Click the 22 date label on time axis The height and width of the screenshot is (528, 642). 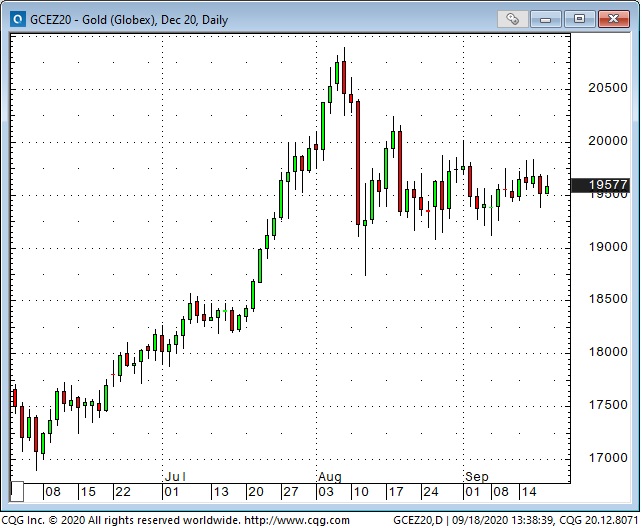(x=123, y=492)
